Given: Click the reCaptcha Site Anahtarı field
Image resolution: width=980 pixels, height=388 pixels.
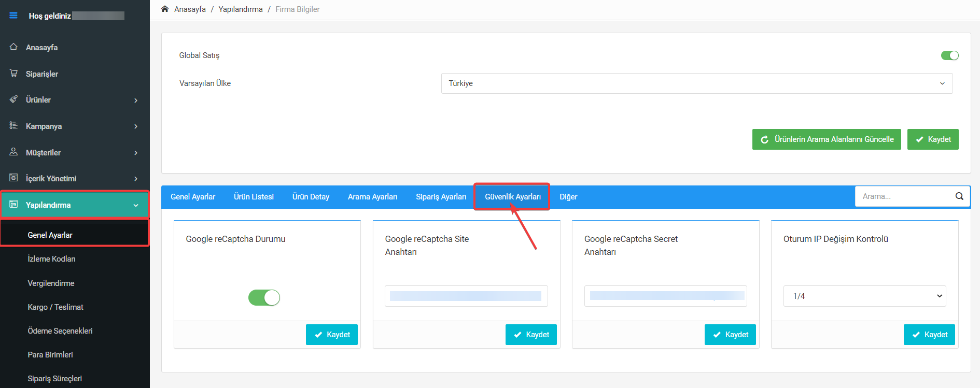Looking at the screenshot, I should (466, 296).
